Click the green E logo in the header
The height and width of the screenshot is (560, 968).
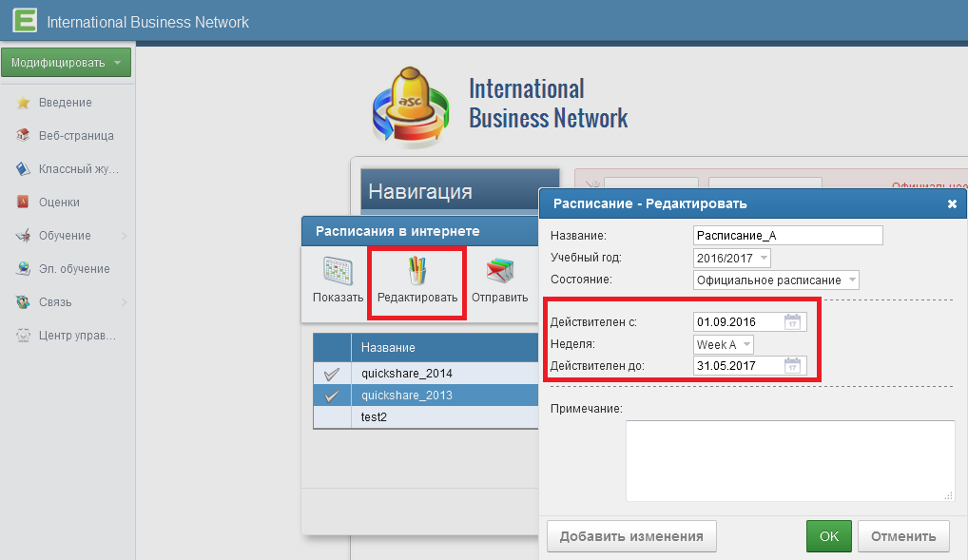coord(25,20)
